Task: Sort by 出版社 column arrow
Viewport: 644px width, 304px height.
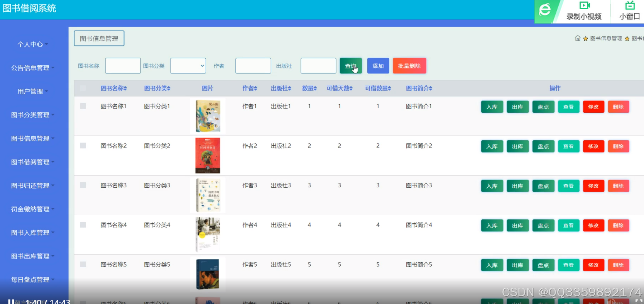Action: [289, 88]
